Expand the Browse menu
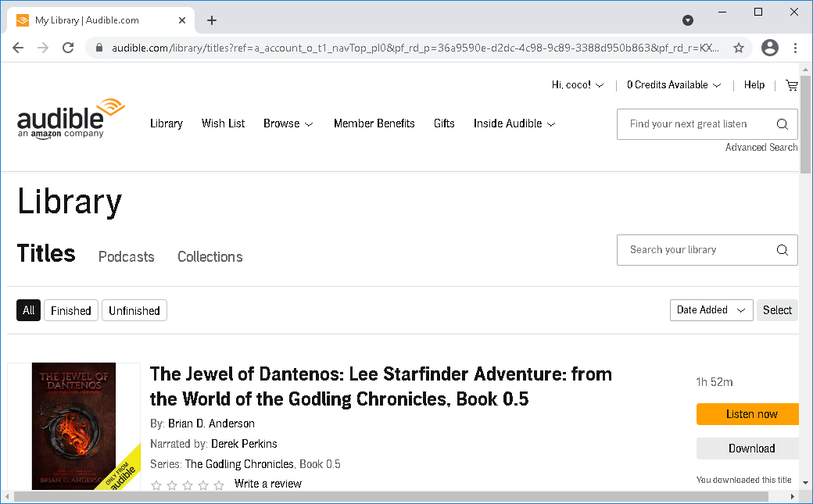This screenshot has height=504, width=813. pos(288,123)
